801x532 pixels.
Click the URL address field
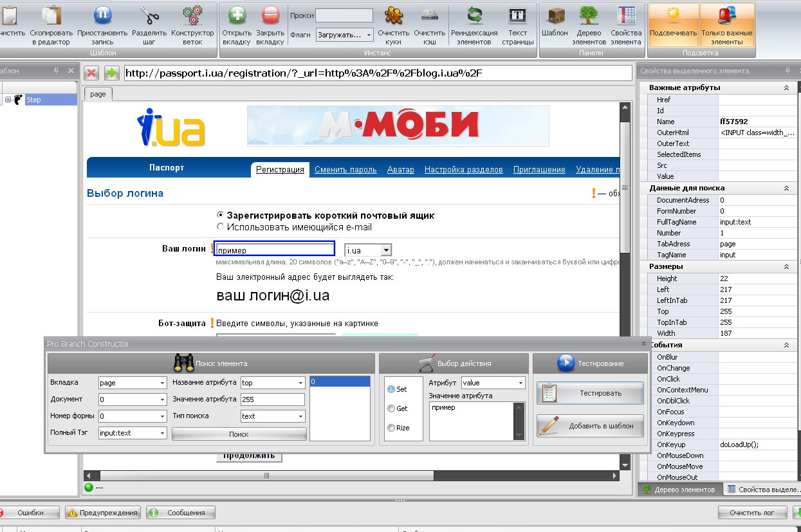point(378,73)
